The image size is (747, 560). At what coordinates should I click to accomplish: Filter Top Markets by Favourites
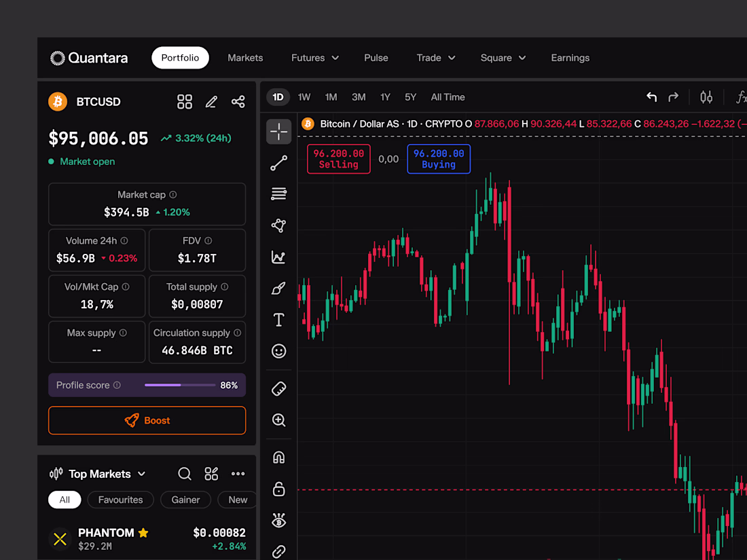[x=120, y=500]
